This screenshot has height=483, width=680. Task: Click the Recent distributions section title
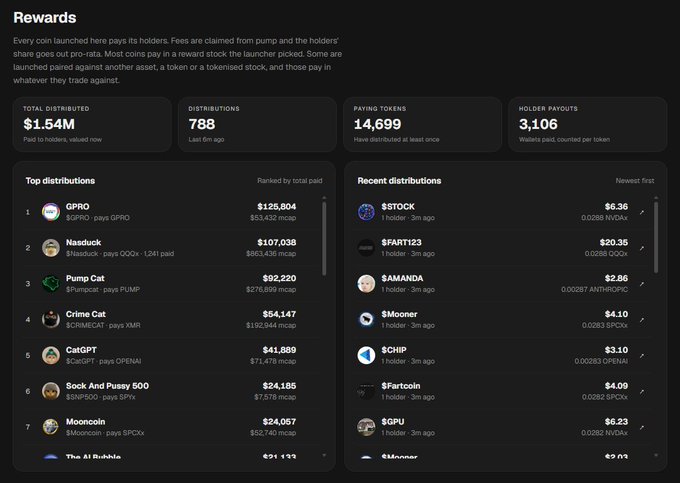[x=399, y=180]
